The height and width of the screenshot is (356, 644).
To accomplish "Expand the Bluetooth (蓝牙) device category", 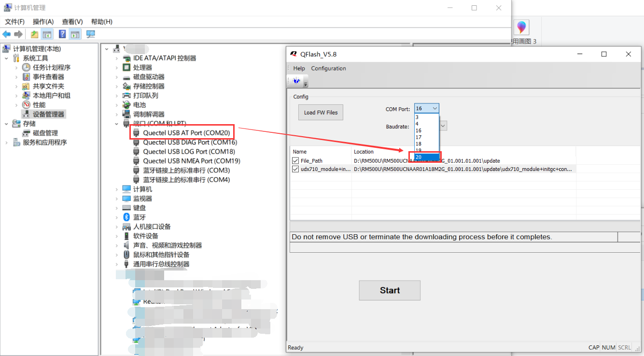I will [x=116, y=217].
